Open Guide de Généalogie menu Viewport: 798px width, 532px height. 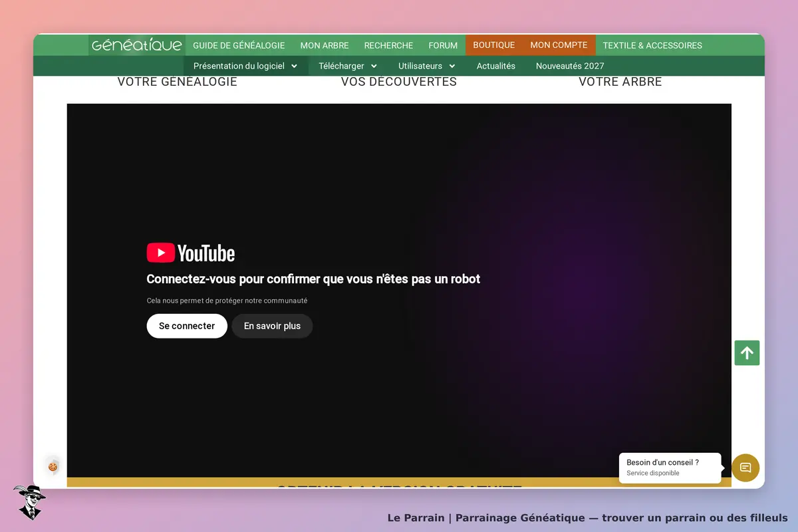click(239, 45)
